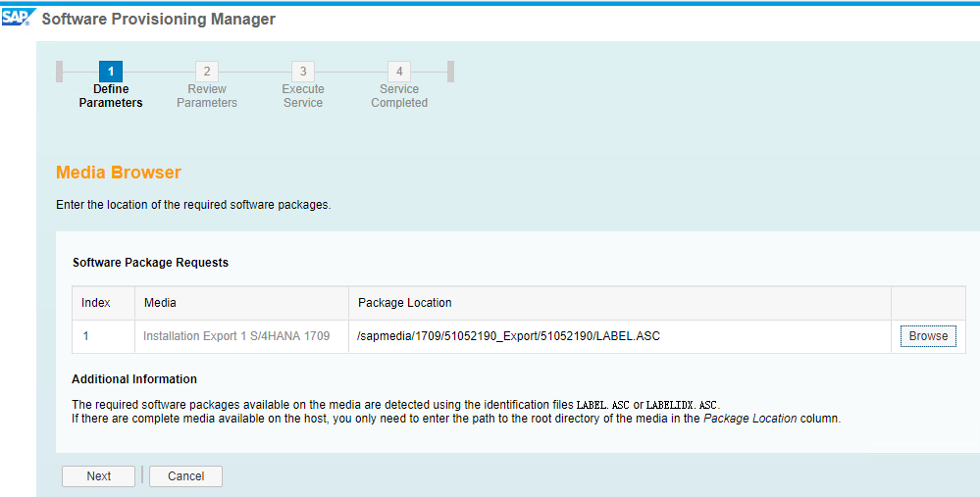Click the Cancel button
Viewport: 980px width, 497px height.
(x=185, y=476)
